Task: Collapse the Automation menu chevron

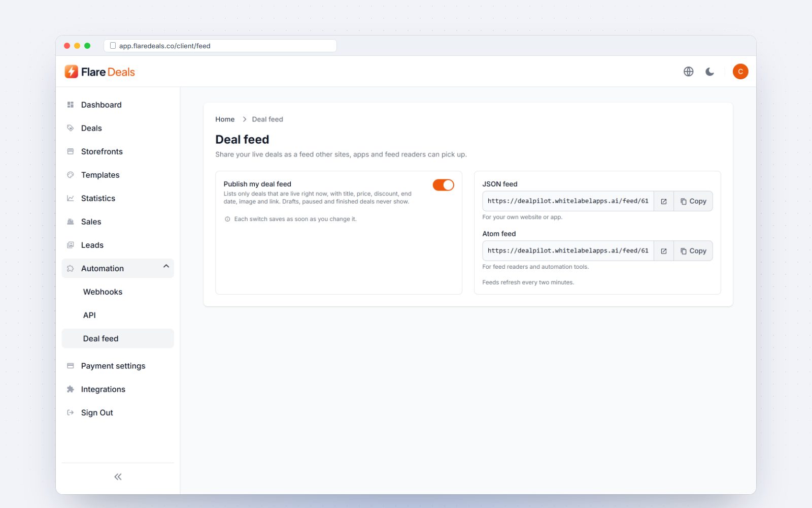Action: point(166,266)
